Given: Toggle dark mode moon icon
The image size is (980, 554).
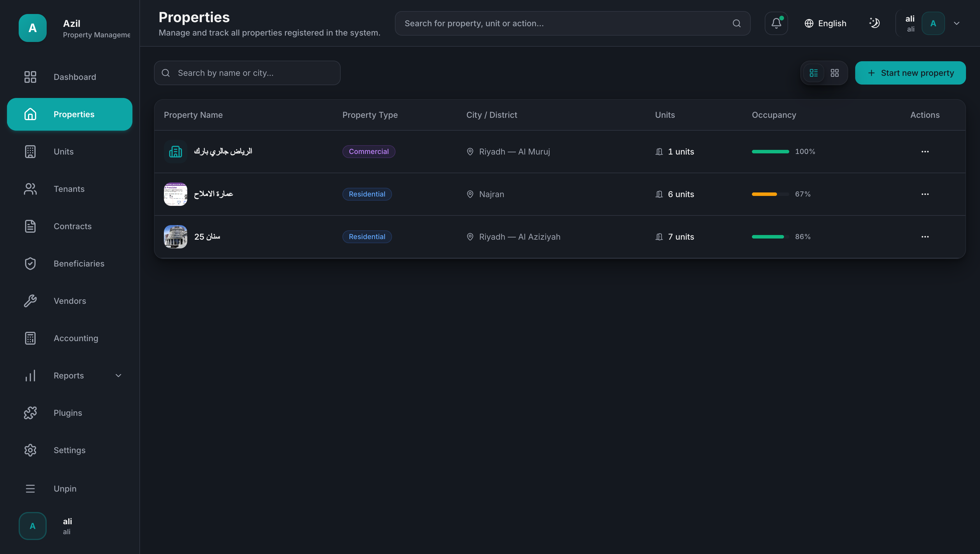Looking at the screenshot, I should 874,23.
